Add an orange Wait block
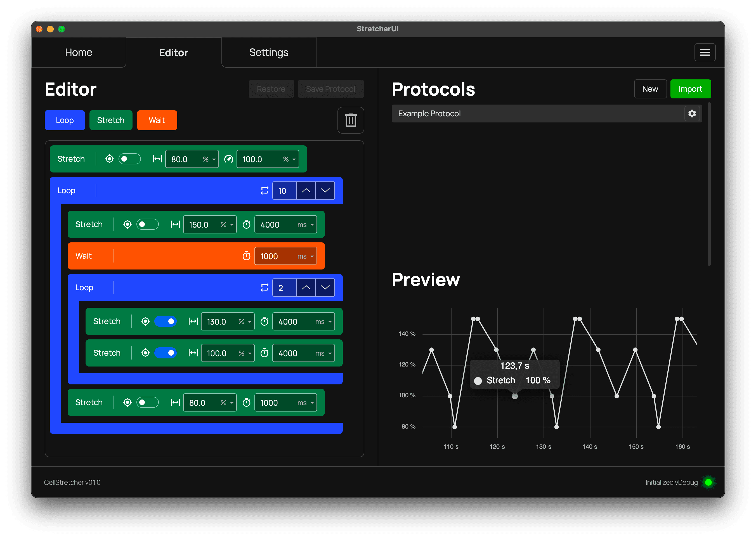Viewport: 756px width, 539px height. coord(157,120)
